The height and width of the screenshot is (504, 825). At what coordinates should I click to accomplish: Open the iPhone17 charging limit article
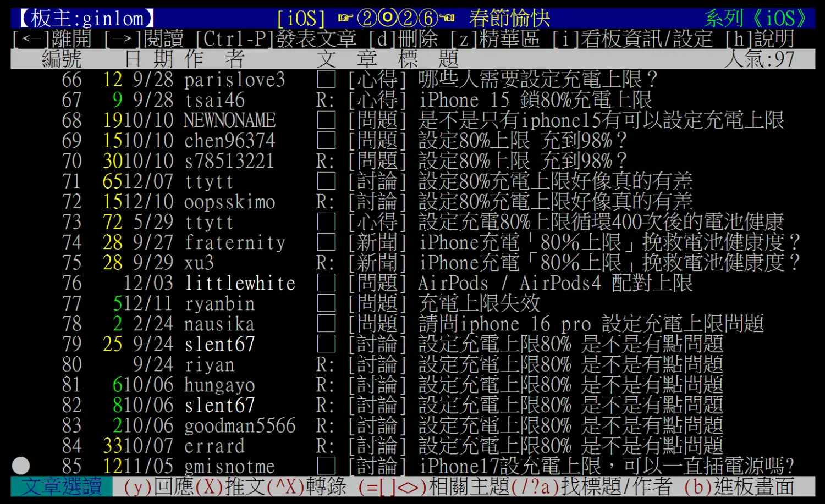(x=606, y=466)
